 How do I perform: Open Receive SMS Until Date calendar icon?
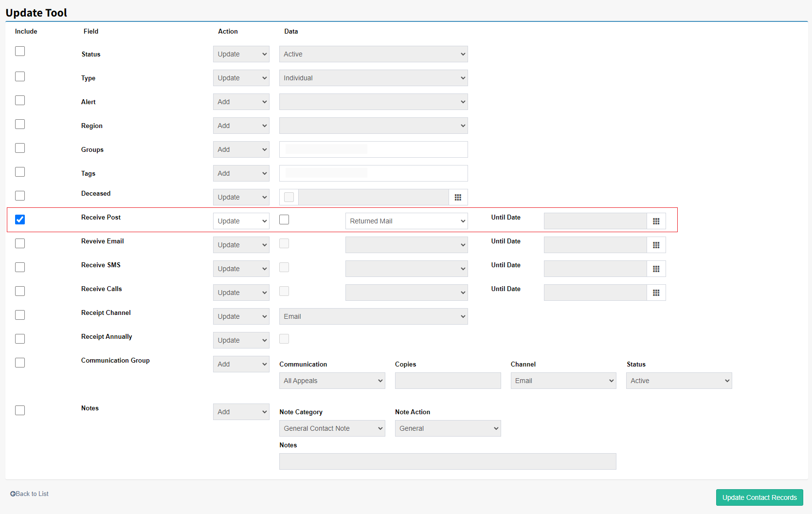click(656, 269)
